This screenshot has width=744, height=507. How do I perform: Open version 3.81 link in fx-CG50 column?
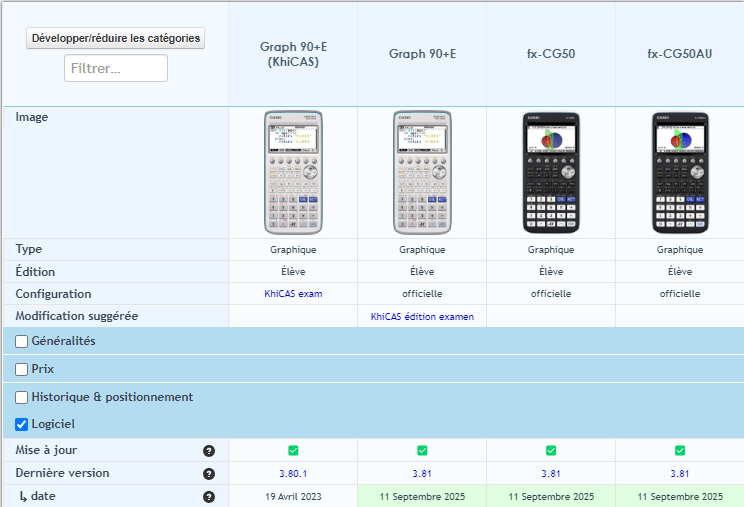tap(551, 474)
